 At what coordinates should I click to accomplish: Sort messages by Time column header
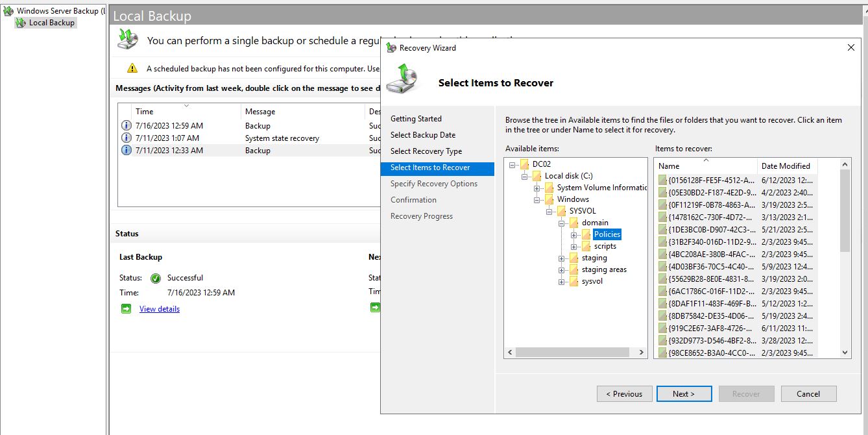point(186,111)
